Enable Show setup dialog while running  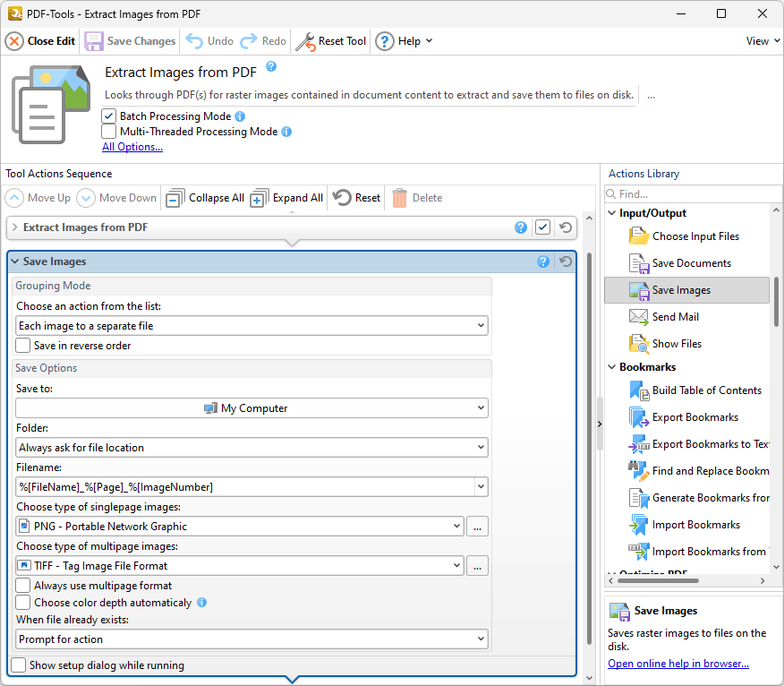[19, 665]
